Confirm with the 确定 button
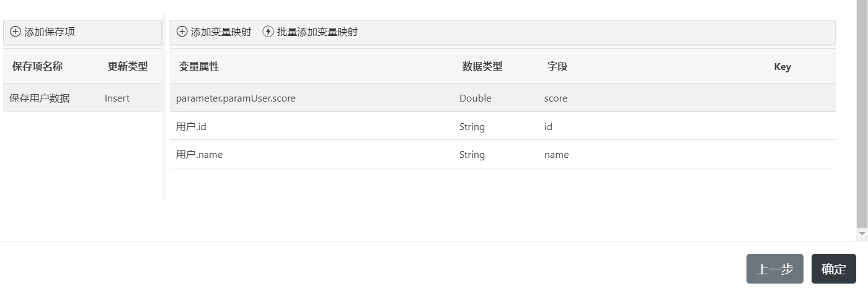This screenshot has height=291, width=868. click(x=833, y=269)
